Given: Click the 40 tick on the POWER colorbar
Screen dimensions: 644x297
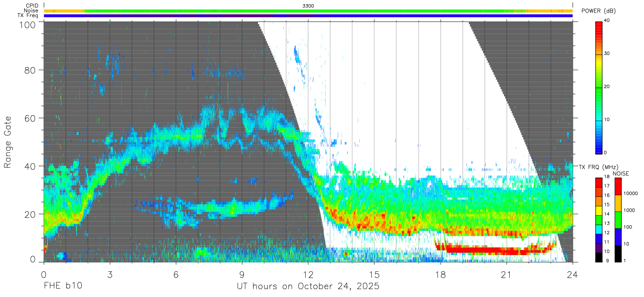Looking at the screenshot, I should [607, 21].
